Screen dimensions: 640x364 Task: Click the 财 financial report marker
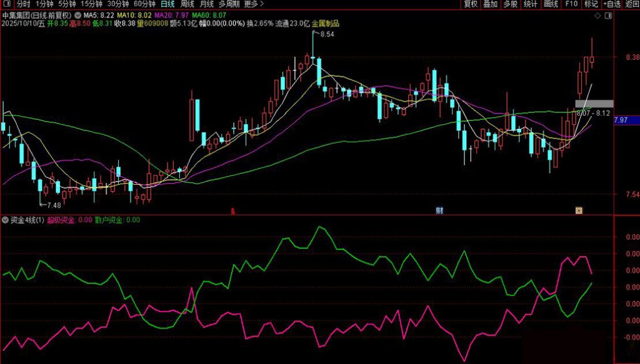(x=438, y=211)
